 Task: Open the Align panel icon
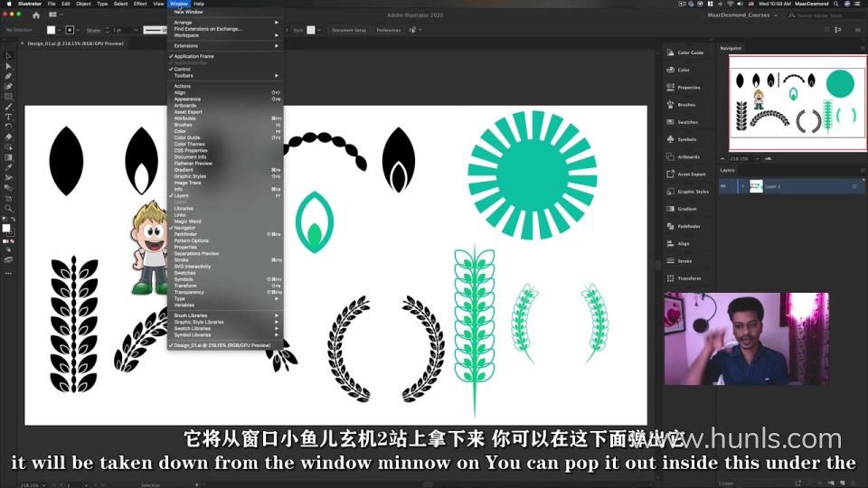pos(670,243)
